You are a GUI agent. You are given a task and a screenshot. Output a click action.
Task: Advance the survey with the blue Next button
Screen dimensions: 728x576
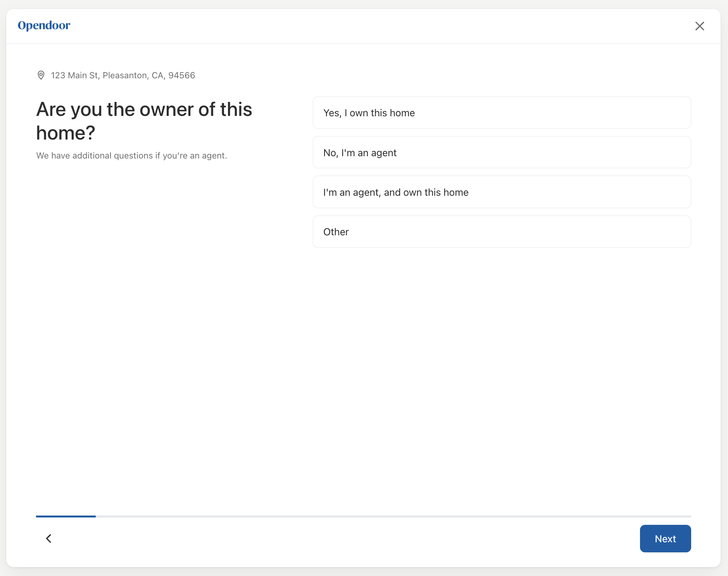pyautogui.click(x=665, y=538)
